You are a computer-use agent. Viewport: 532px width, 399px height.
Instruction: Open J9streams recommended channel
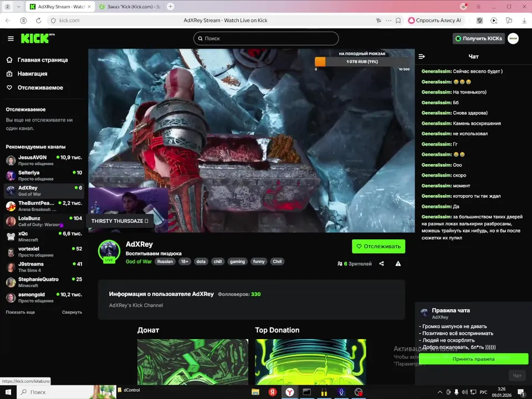[44, 267]
